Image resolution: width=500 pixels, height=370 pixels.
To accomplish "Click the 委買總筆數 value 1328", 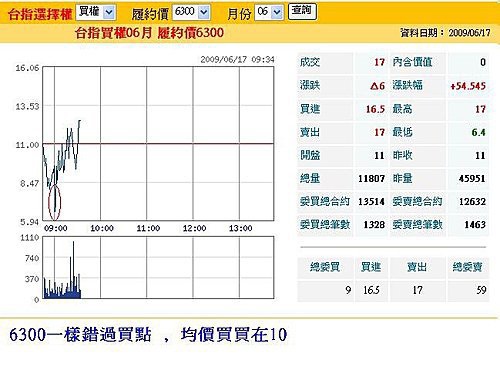I will tap(374, 225).
